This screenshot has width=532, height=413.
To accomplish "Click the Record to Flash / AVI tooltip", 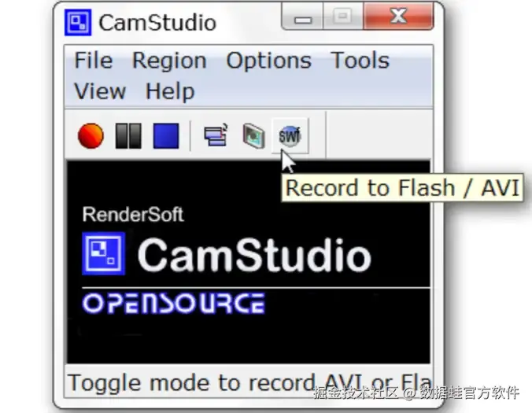I will tap(402, 188).
